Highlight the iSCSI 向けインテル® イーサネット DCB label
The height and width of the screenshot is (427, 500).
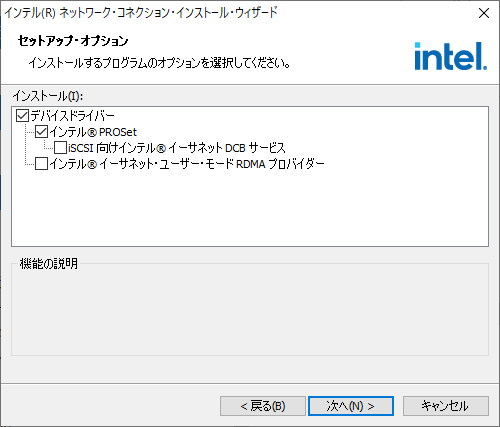click(x=177, y=148)
